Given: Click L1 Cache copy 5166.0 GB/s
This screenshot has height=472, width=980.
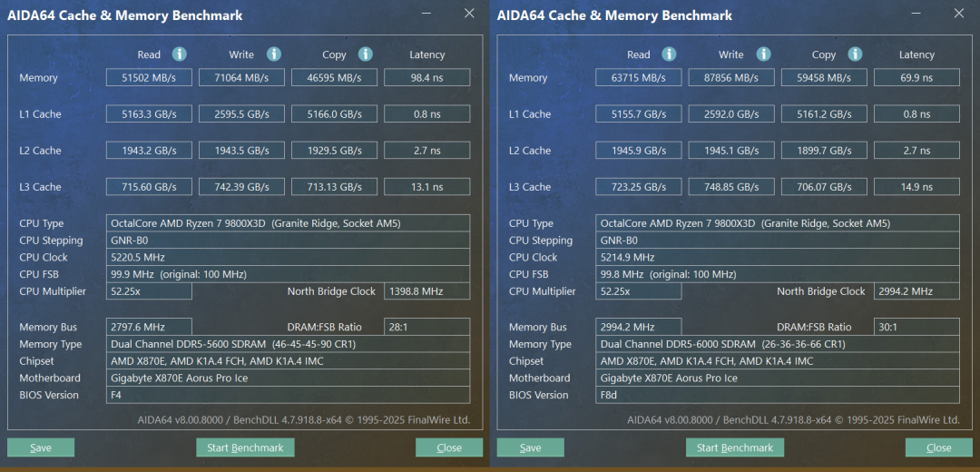Looking at the screenshot, I should [x=334, y=113].
